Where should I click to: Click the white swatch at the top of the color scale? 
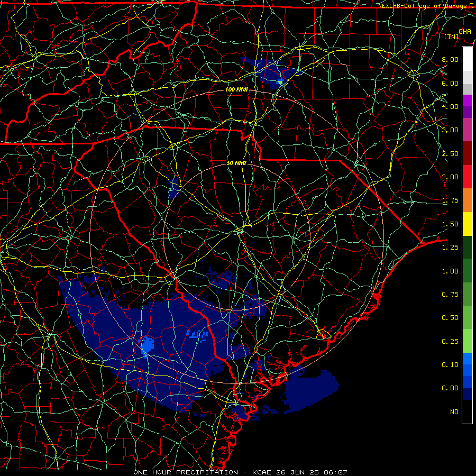click(x=467, y=59)
